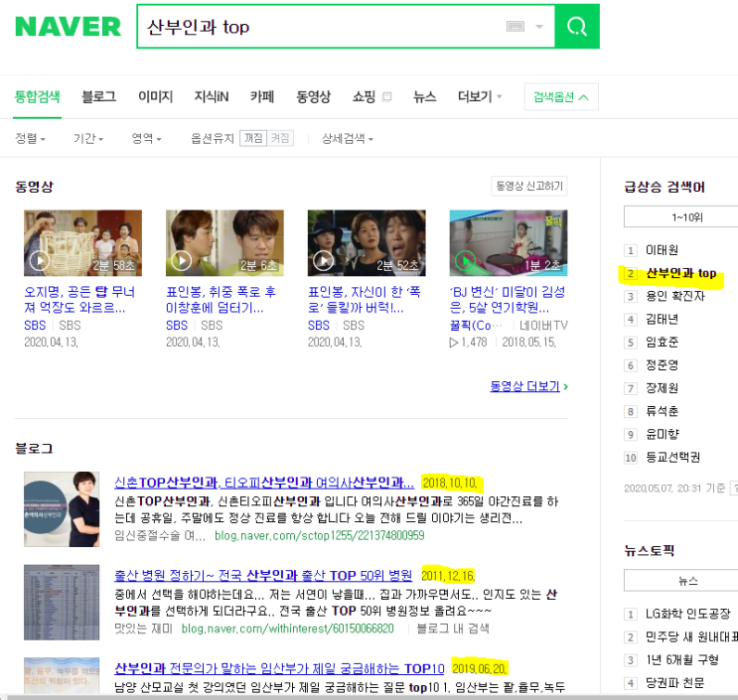738x700 pixels.
Task: Click the 1~10위 ranking tab
Action: 686,217
